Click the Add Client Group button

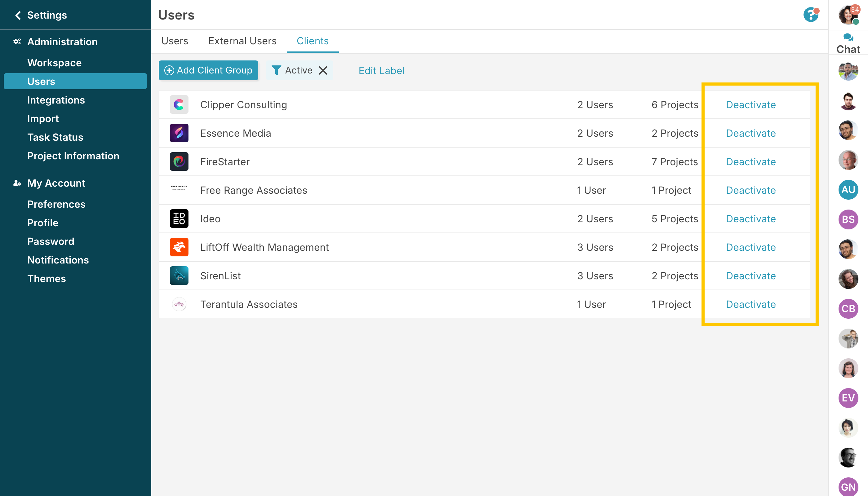click(208, 70)
